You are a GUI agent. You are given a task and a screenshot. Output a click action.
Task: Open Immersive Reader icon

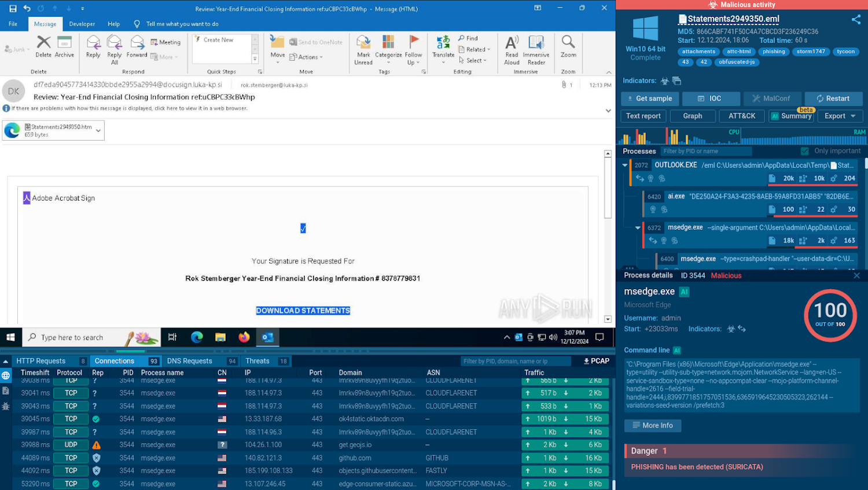[536, 42]
